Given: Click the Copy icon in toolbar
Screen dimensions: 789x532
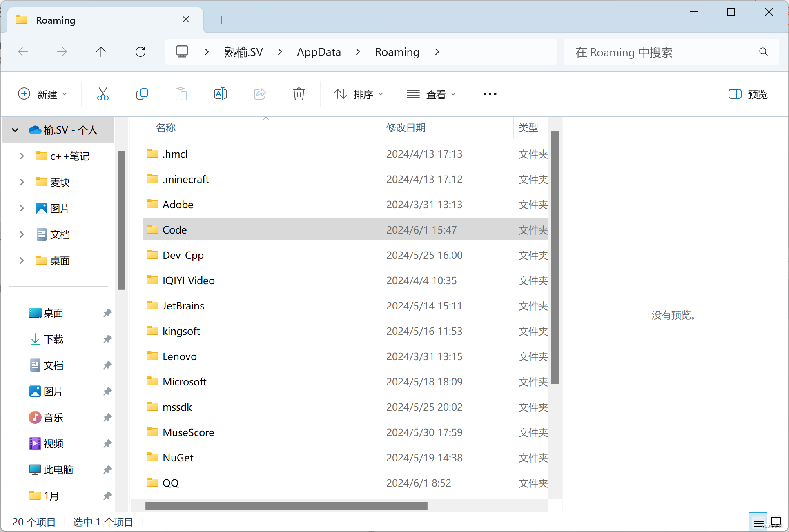Looking at the screenshot, I should click(x=142, y=94).
